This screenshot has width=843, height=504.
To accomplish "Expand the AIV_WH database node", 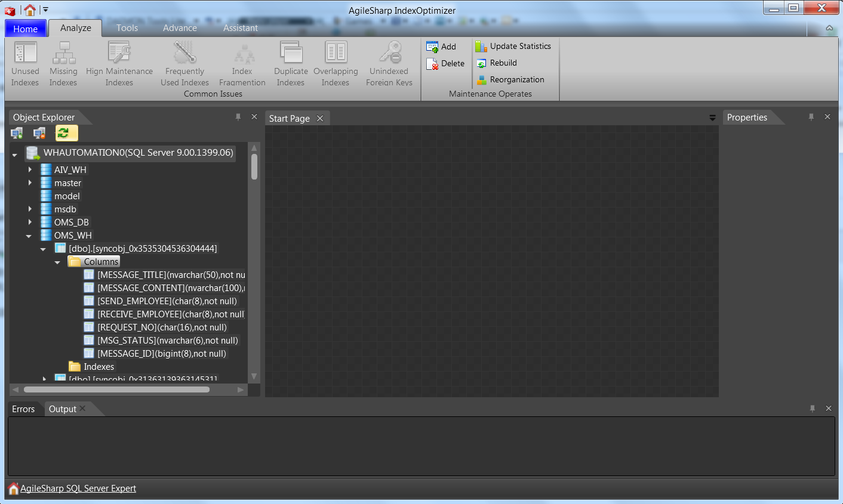I will pos(30,169).
